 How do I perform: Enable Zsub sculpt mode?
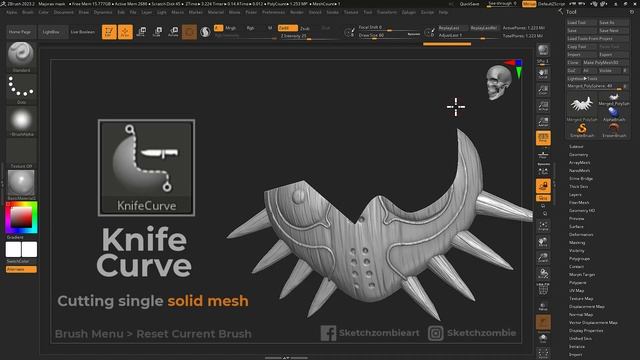[305, 29]
